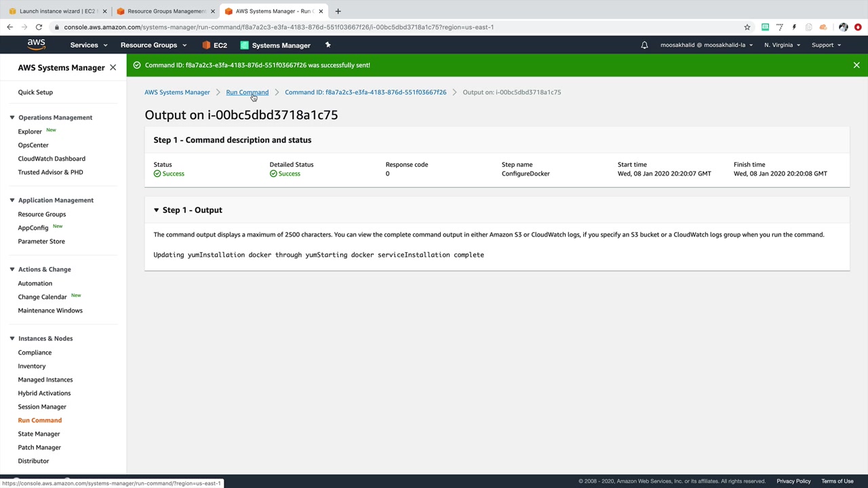Close the AWS Systems Manager sidebar
The height and width of the screenshot is (488, 868).
[113, 68]
